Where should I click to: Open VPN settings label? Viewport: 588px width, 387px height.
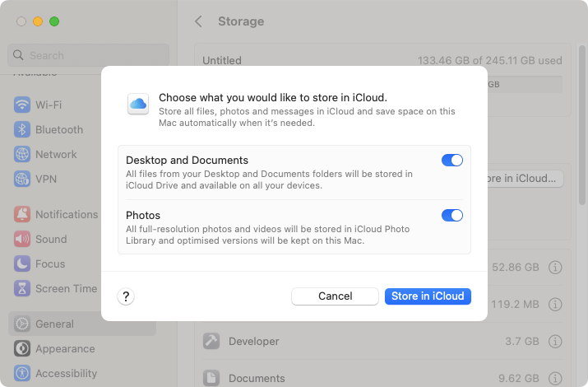46,179
